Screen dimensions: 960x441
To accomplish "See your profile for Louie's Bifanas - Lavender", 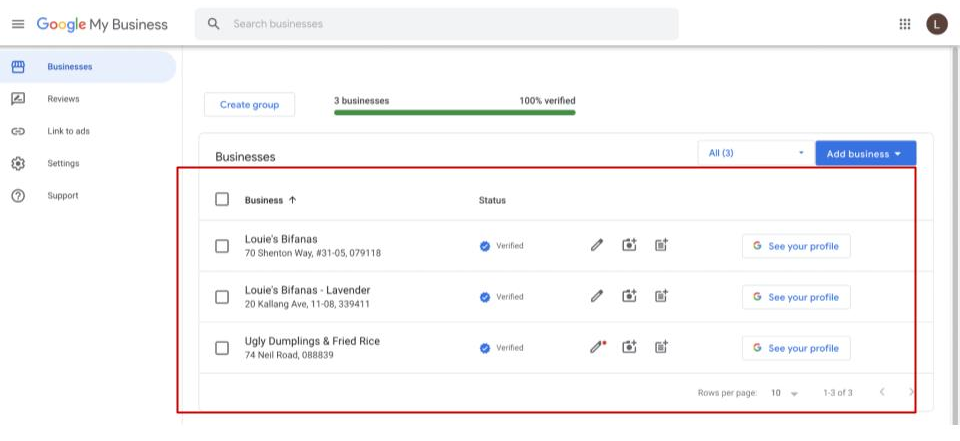I will (x=796, y=297).
